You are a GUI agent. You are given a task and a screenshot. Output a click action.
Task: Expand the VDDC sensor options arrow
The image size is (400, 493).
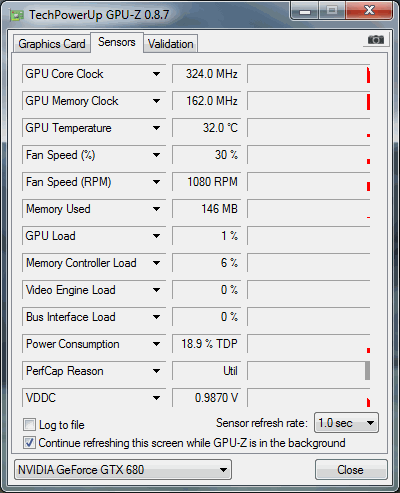tap(156, 398)
